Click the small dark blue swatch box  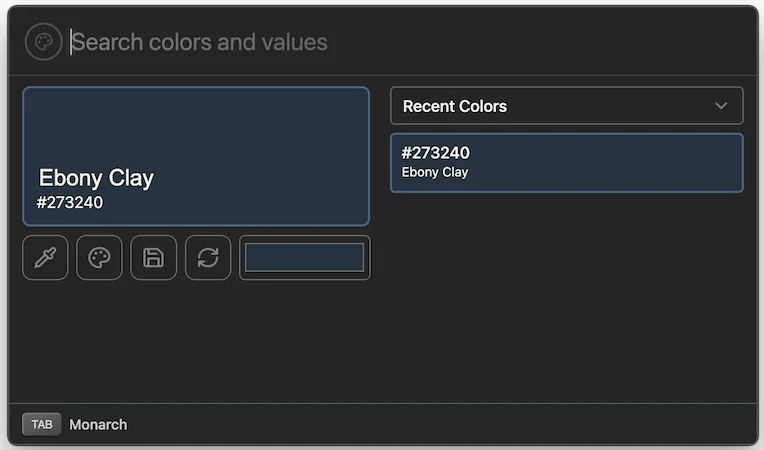[x=304, y=258]
